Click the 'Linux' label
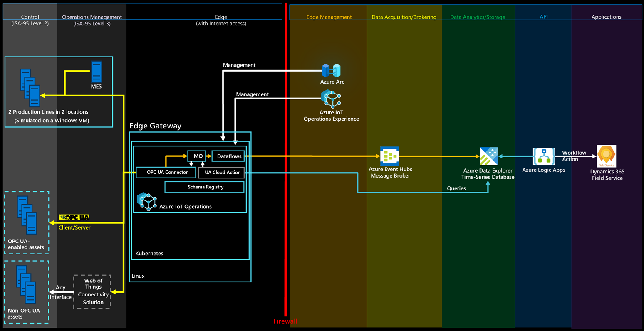The height and width of the screenshot is (331, 644). 138,276
